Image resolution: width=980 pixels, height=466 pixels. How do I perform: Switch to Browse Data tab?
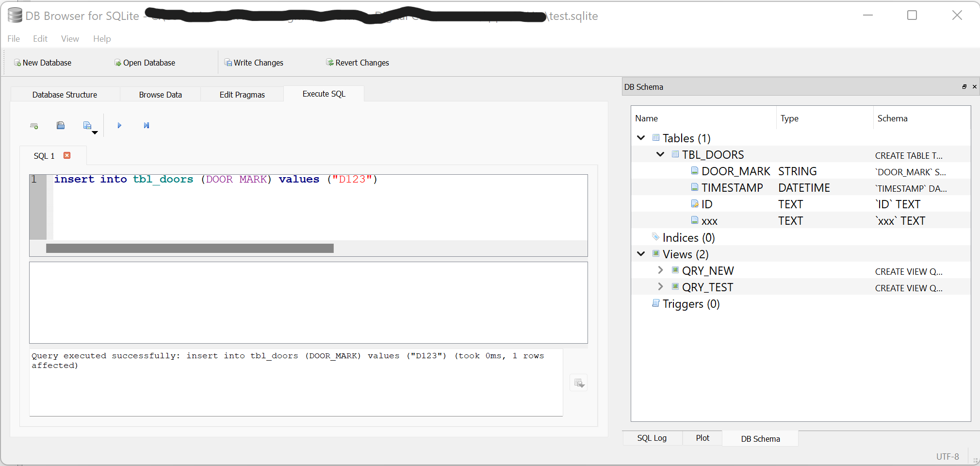click(x=160, y=95)
